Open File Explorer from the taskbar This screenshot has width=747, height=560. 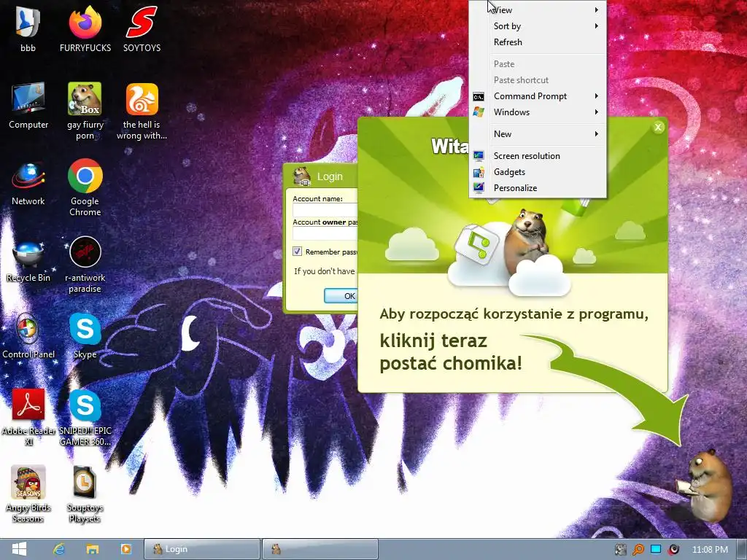[x=93, y=549]
